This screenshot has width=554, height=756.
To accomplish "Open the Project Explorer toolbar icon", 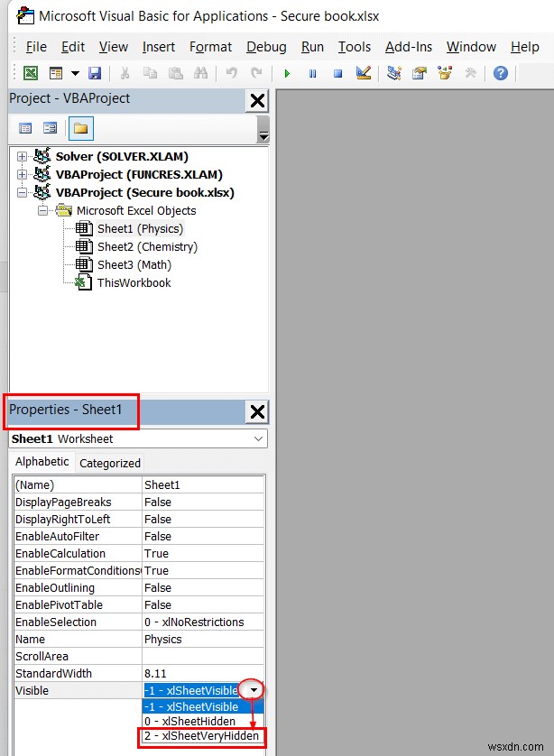I will (394, 73).
